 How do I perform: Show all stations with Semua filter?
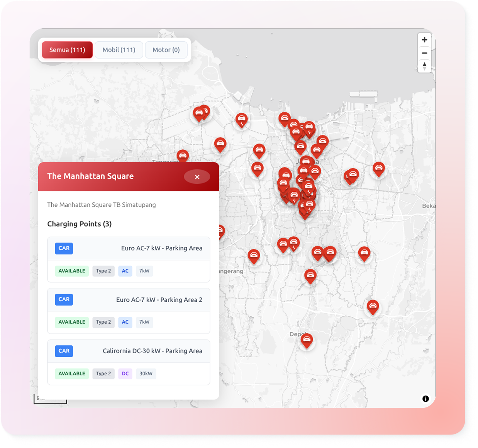tap(67, 50)
